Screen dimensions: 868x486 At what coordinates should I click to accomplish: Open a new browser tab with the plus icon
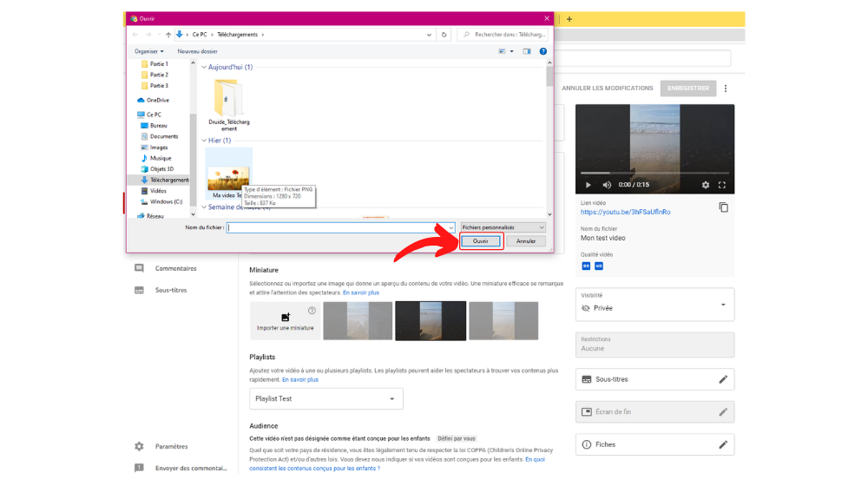(569, 19)
